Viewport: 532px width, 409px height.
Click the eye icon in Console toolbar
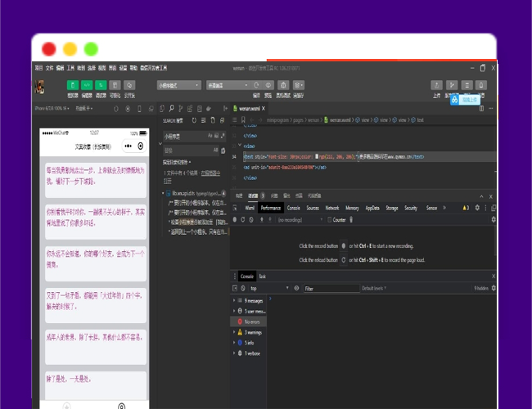click(x=298, y=289)
